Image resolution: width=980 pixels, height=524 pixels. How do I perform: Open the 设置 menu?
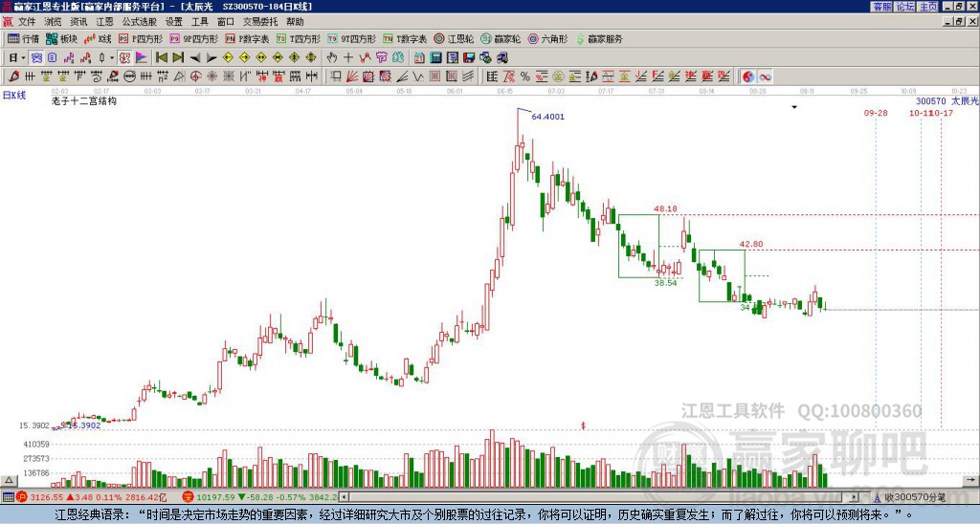pyautogui.click(x=174, y=22)
